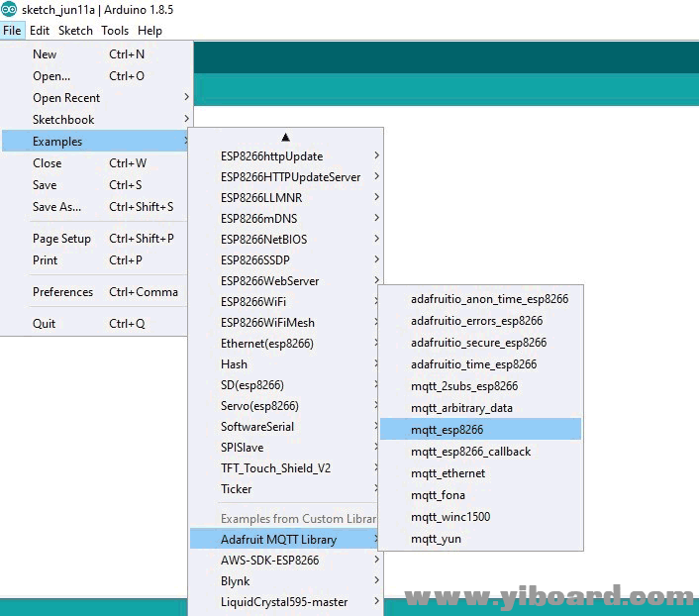The image size is (699, 616).
Task: Open adafruitio_secure_esp8266 example
Action: click(x=480, y=343)
